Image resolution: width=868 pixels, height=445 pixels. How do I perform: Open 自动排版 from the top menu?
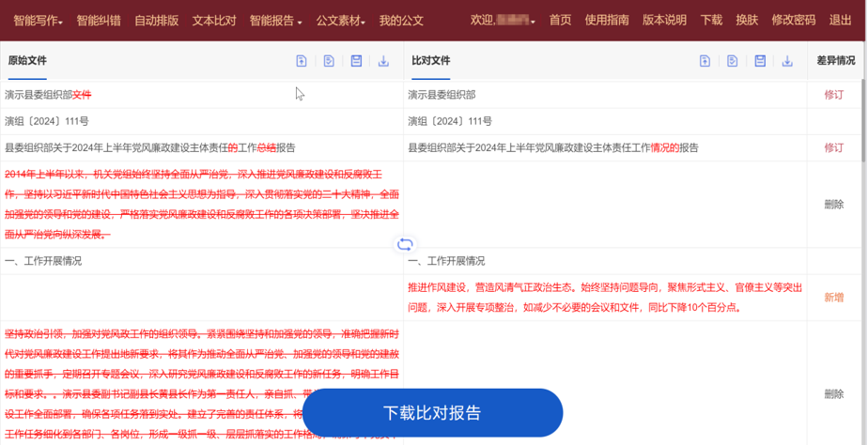[157, 21]
